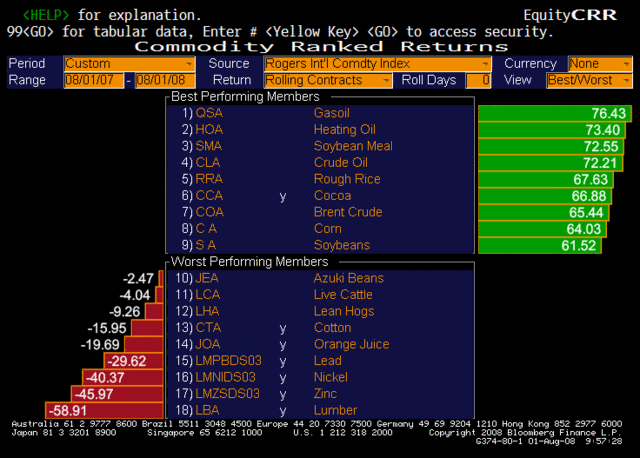Open the Return Rolling Contracts dropdown
This screenshot has width=640, height=458.
(328, 80)
